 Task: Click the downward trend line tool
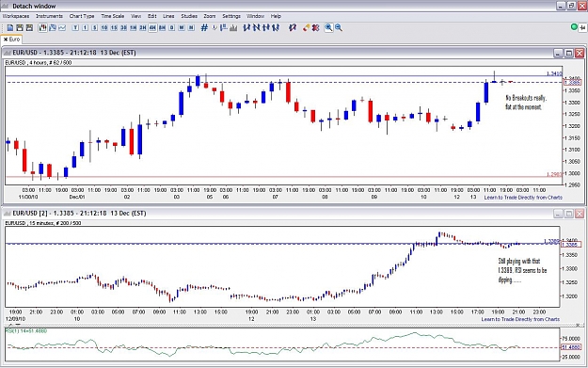click(257, 27)
